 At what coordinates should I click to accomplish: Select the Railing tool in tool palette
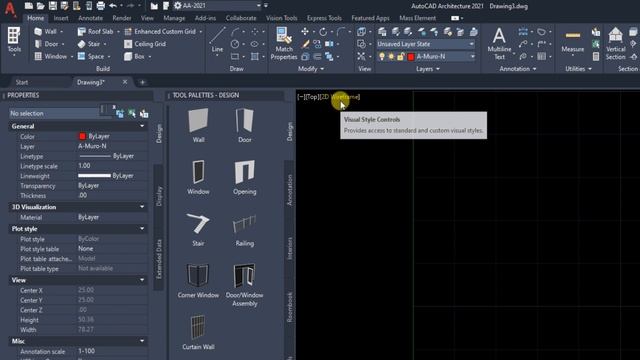[244, 229]
